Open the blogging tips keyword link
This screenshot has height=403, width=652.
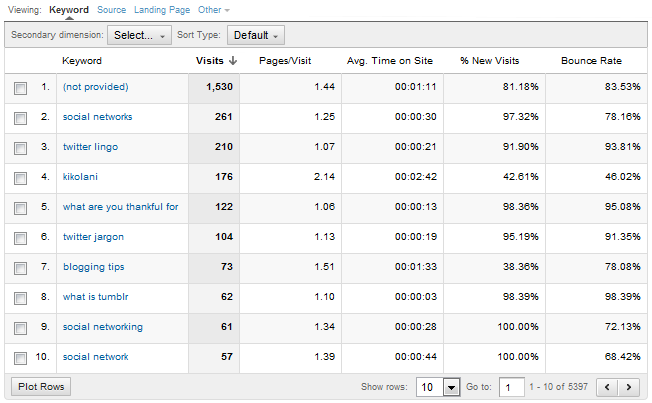(x=94, y=267)
